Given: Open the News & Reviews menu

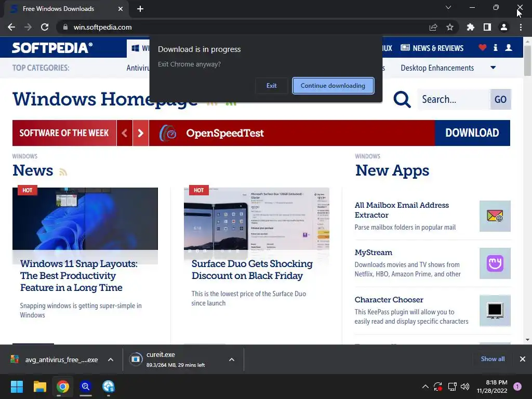Looking at the screenshot, I should click(432, 48).
